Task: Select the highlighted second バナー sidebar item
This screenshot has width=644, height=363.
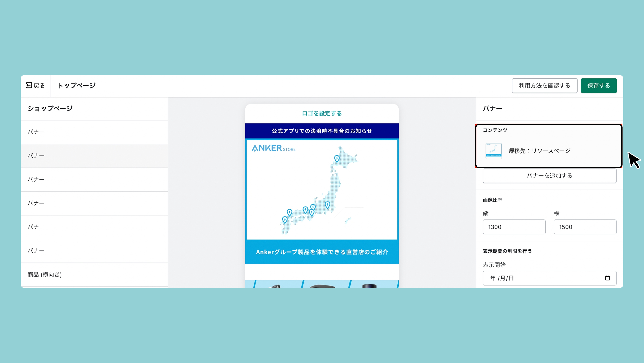Action: pos(94,156)
